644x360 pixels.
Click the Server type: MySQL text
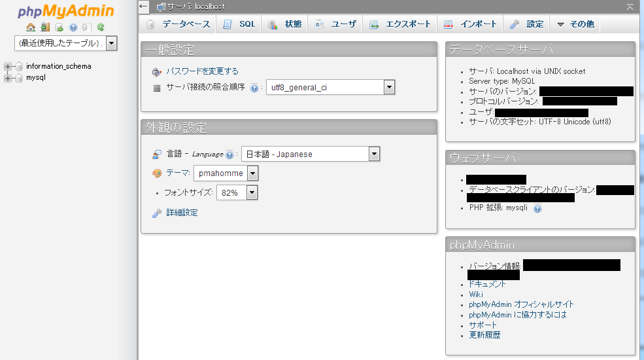tap(502, 81)
